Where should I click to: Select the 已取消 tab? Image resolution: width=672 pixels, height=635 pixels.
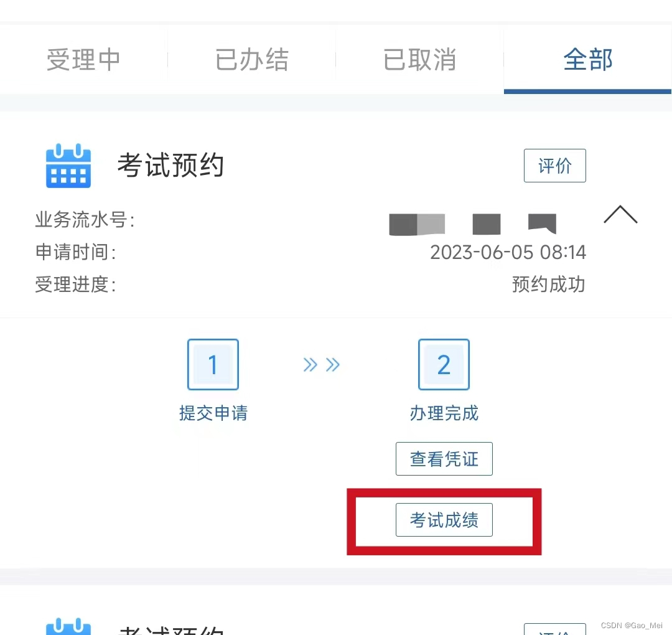[x=419, y=59]
